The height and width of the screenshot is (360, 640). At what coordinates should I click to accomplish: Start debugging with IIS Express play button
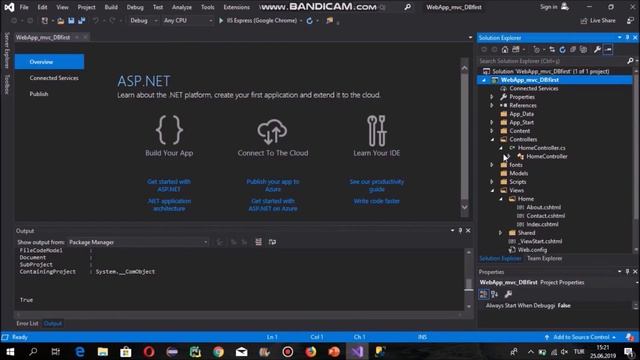pos(221,20)
